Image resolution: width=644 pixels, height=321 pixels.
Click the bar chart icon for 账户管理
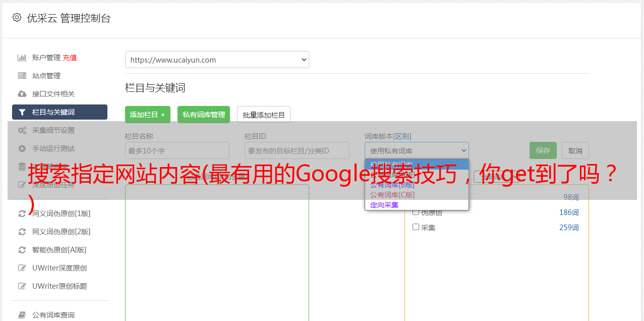[22, 58]
